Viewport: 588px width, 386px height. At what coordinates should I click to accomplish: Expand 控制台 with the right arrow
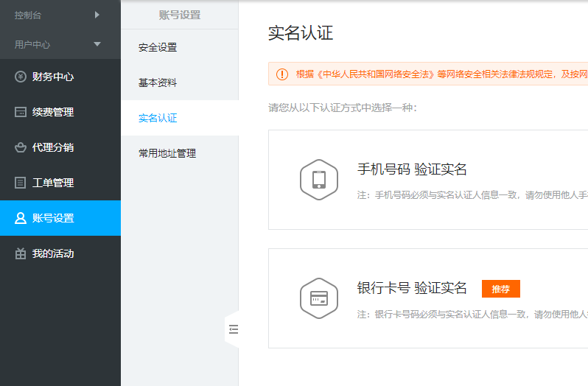(x=97, y=14)
